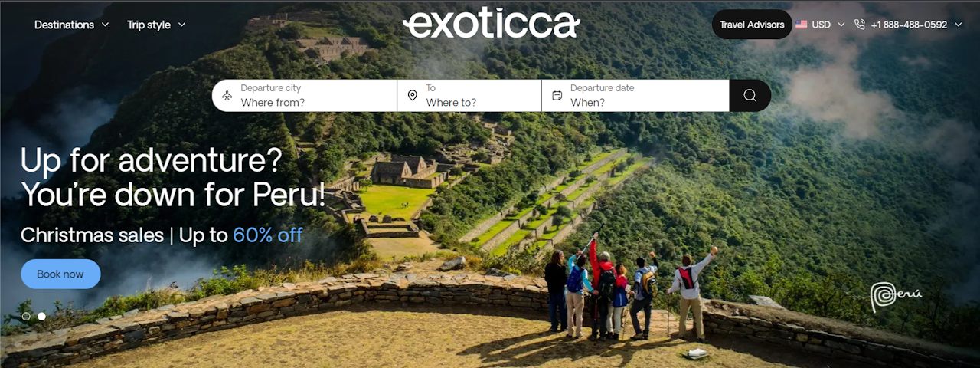Expand the Destinations menu chevron
Viewport: 980px width, 368px height.
[105, 25]
